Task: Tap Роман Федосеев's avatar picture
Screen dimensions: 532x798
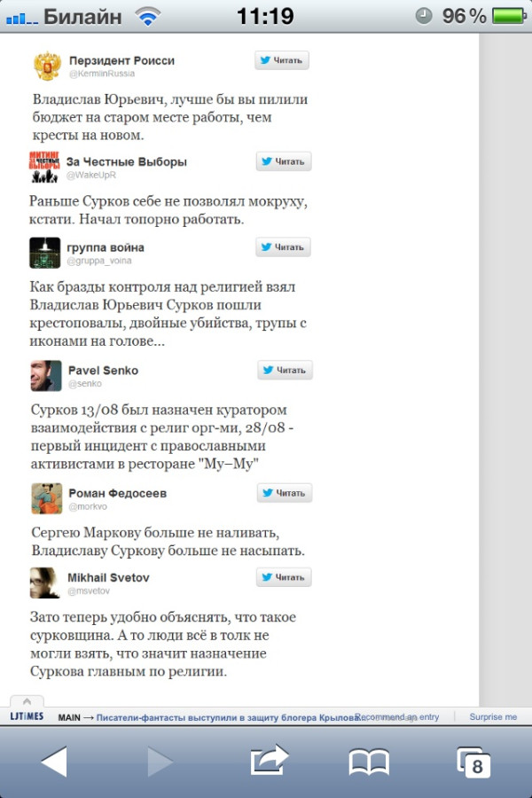Action: tap(47, 498)
